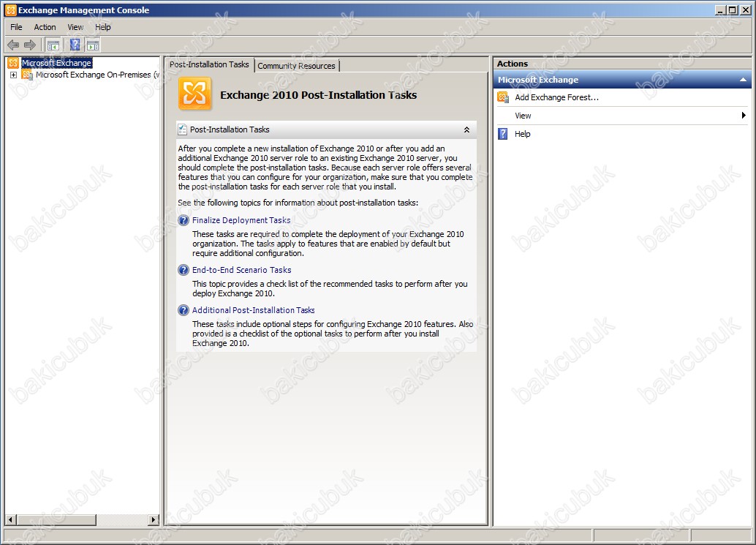Click the Microsoft Exchange On-Premises node icon
This screenshot has height=545, width=756.
pyautogui.click(x=28, y=75)
